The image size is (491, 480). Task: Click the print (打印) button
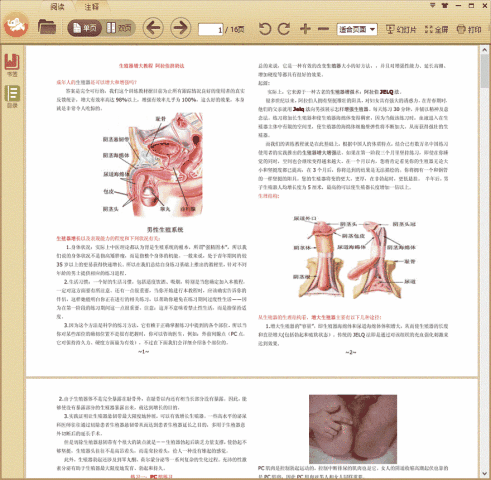(469, 29)
